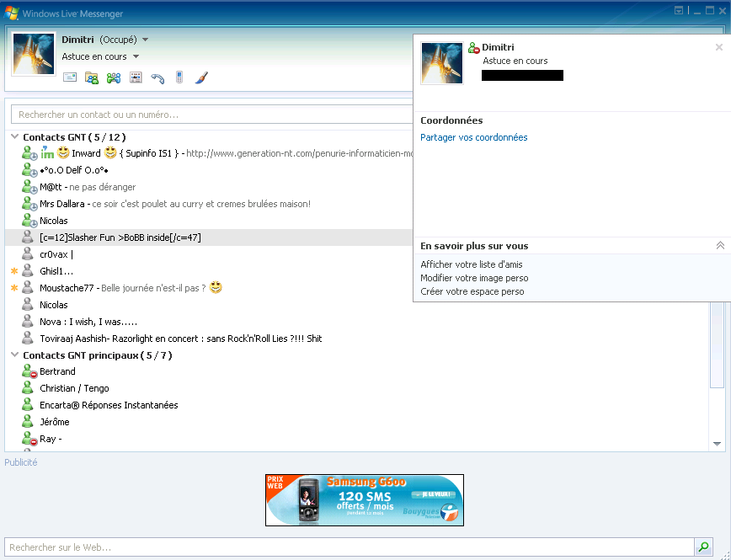Click the offline icon beside Nova

pyautogui.click(x=28, y=322)
